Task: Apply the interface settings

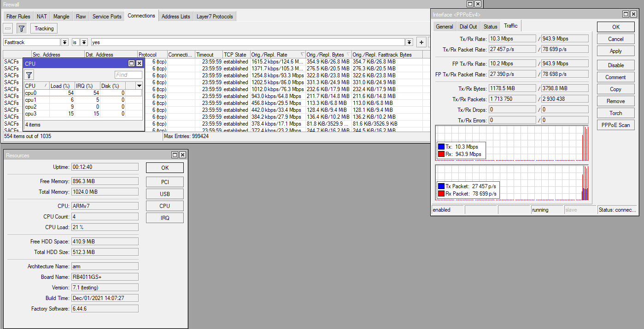Action: pyautogui.click(x=616, y=51)
